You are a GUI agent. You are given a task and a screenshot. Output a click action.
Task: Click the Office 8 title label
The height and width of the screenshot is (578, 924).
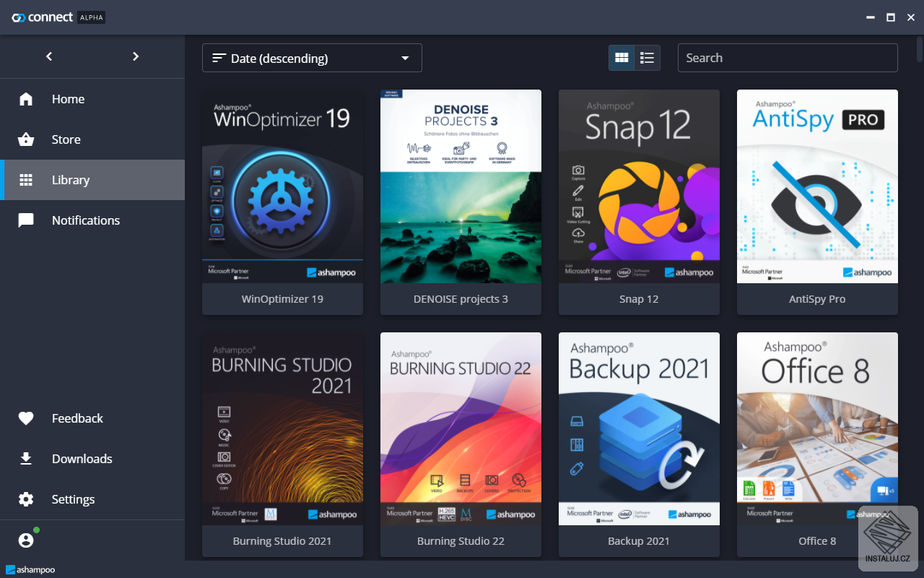point(817,541)
